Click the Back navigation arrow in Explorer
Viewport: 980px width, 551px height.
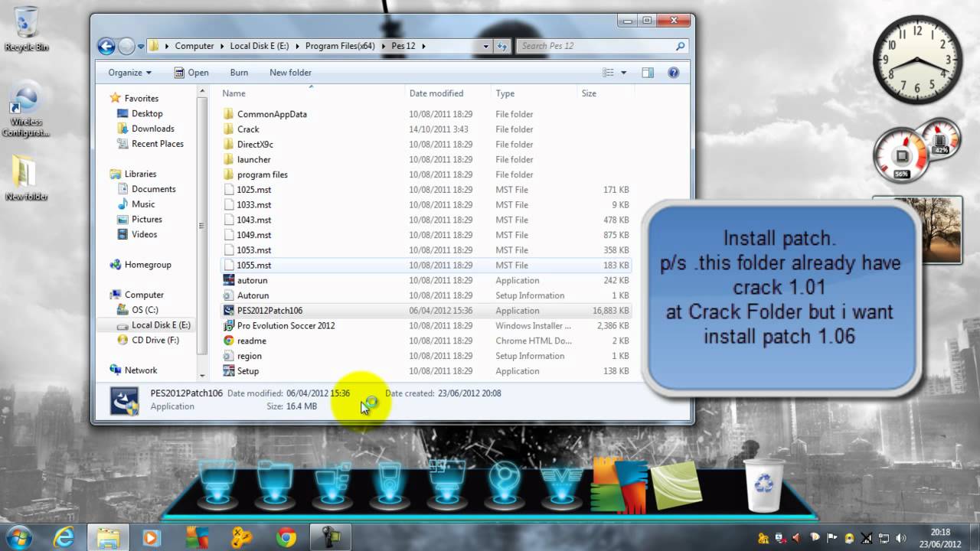pos(106,46)
